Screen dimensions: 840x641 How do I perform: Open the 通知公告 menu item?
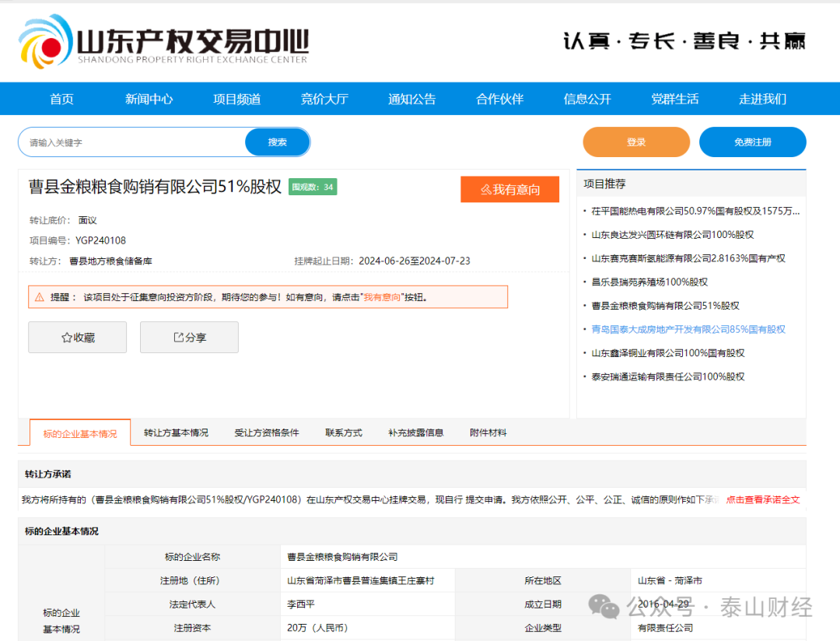(411, 99)
